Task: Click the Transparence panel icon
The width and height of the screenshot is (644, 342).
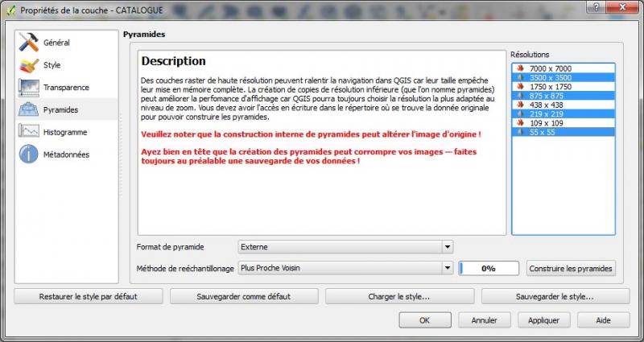Action: [29, 87]
